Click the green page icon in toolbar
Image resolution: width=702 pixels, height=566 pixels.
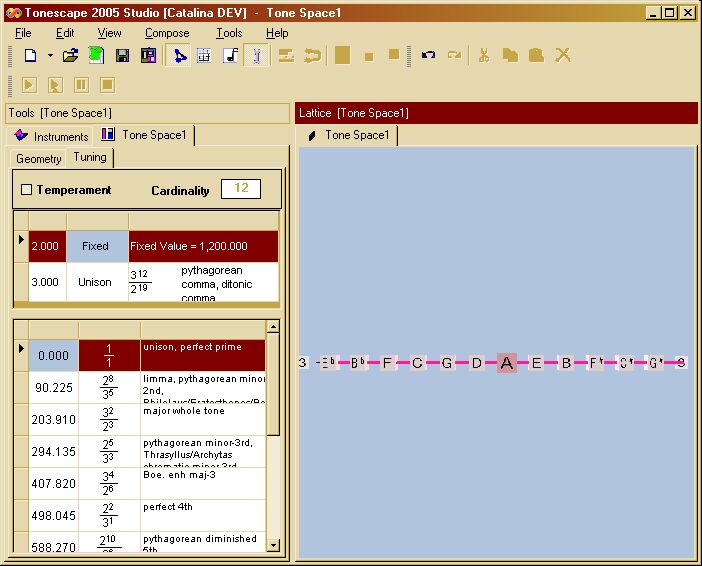tap(96, 56)
